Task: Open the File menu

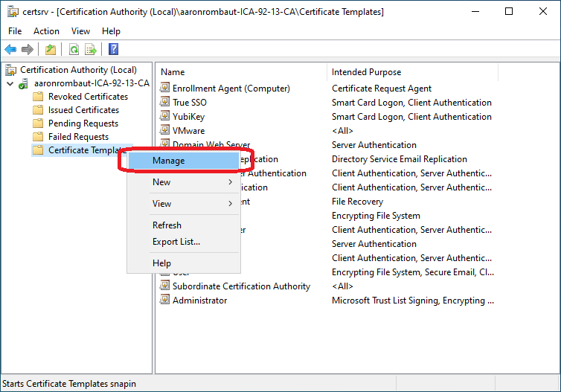Action: point(15,31)
